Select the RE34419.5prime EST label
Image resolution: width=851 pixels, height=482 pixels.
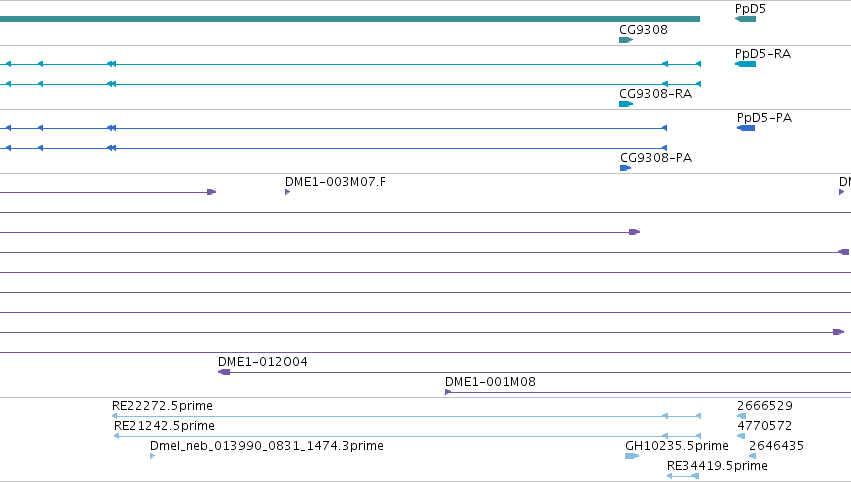pos(717,466)
